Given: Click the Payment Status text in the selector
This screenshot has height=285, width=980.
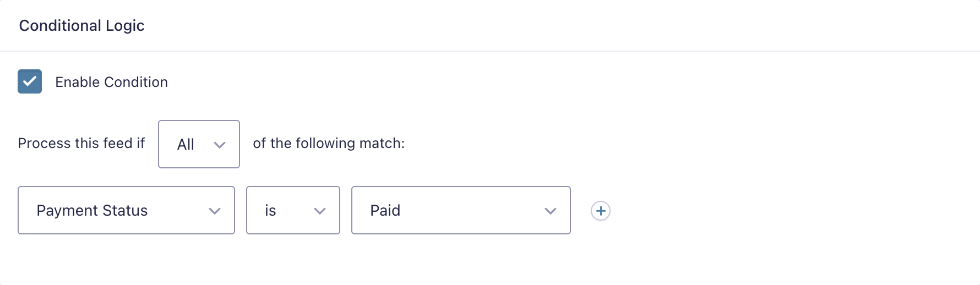Looking at the screenshot, I should (92, 210).
